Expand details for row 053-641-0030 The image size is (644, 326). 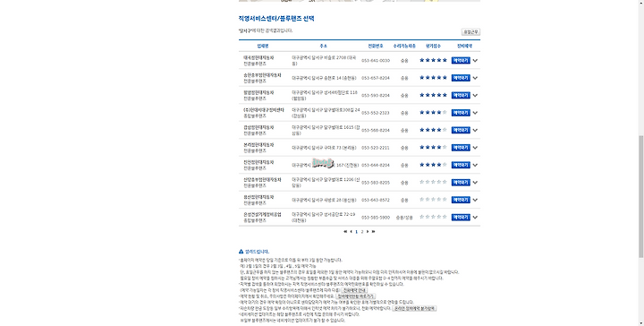(x=475, y=60)
